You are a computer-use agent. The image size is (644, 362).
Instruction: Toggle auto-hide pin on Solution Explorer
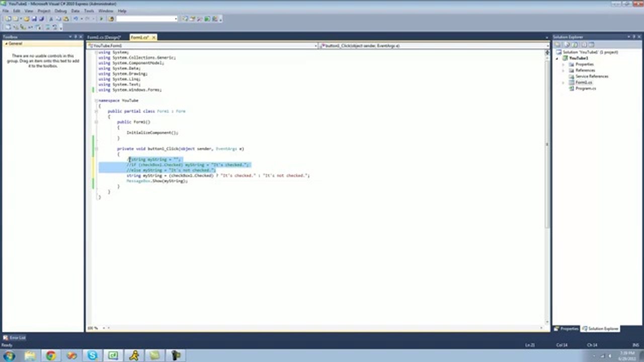(634, 37)
